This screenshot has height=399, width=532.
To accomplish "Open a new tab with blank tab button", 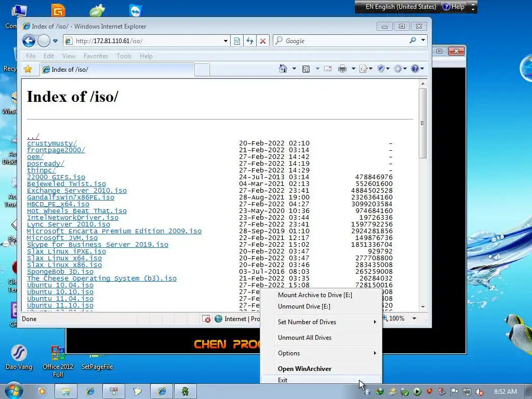I will (202, 70).
